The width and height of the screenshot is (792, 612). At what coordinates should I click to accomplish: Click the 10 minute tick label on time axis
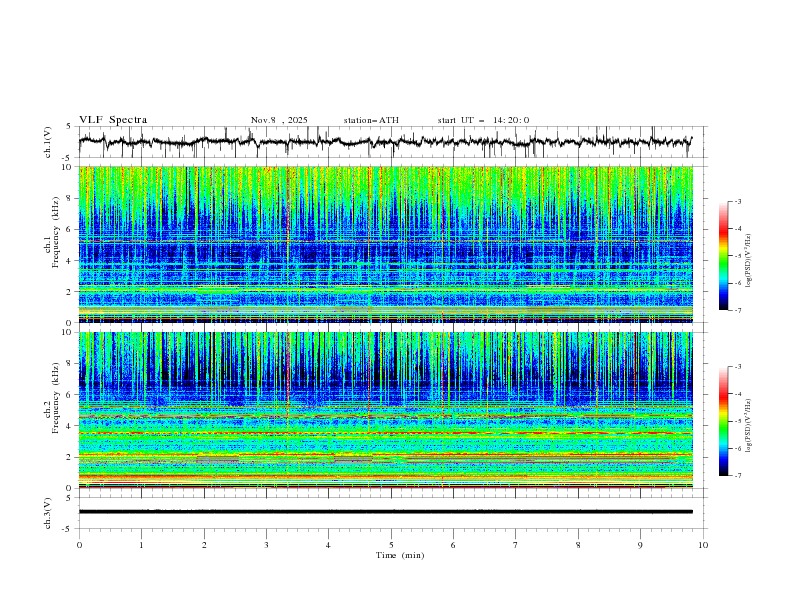coord(703,545)
